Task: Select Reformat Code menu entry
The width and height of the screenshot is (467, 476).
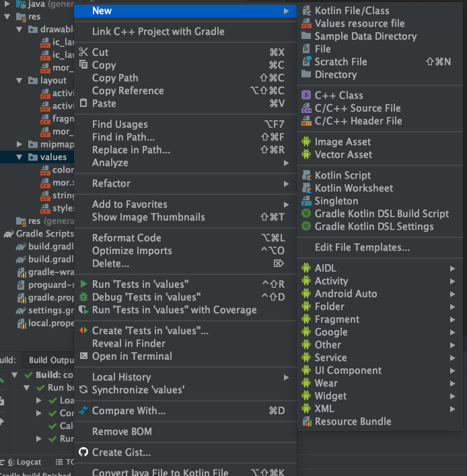Action: point(185,238)
